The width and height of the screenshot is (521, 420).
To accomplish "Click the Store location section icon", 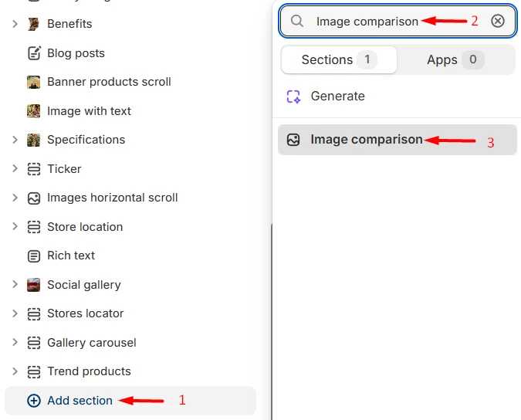I will click(x=33, y=227).
